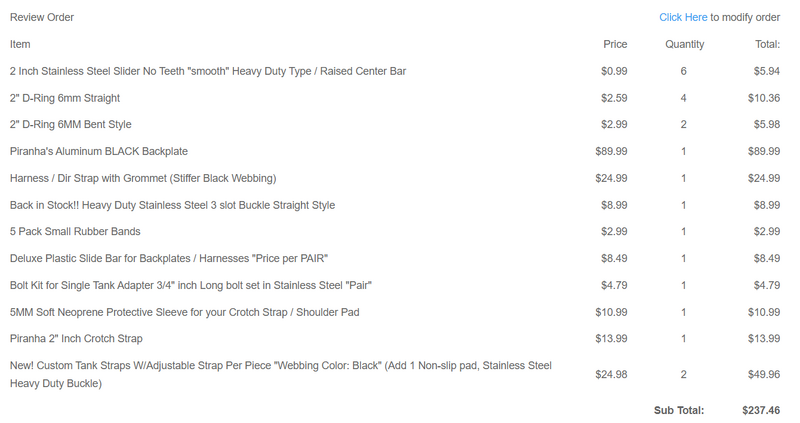Screen dimensions: 800x423
Task: Click the Heavy Duty 3 slot Buckle item
Action: point(173,205)
